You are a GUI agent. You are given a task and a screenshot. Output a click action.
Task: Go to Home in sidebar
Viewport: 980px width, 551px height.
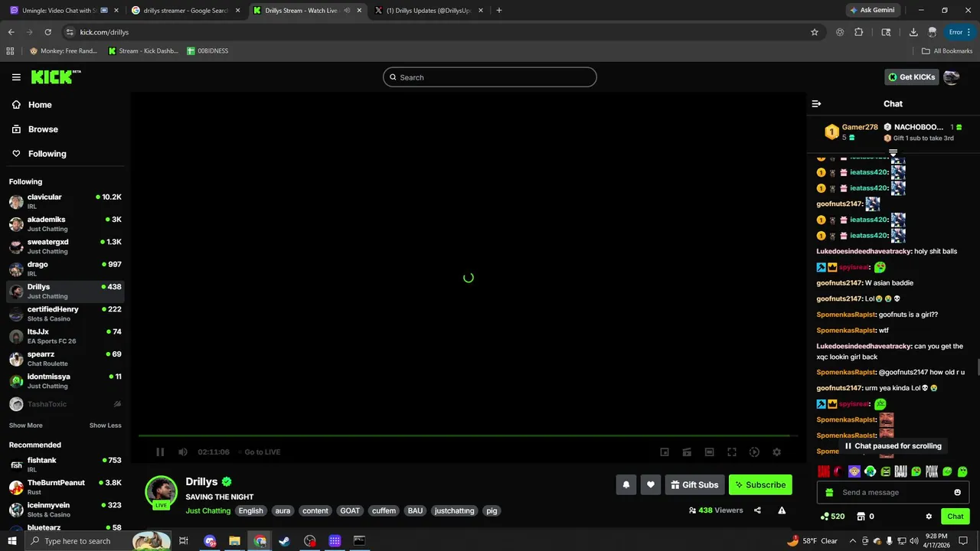[x=32, y=105]
